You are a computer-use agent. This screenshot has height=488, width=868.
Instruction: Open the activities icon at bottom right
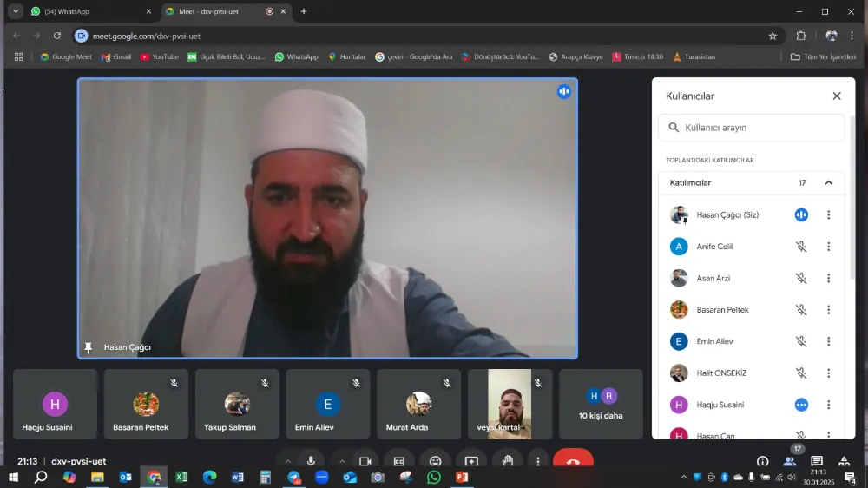pos(844,461)
